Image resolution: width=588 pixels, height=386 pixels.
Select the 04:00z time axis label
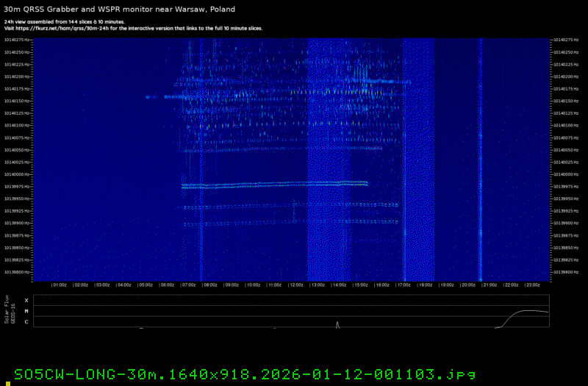[x=124, y=285]
